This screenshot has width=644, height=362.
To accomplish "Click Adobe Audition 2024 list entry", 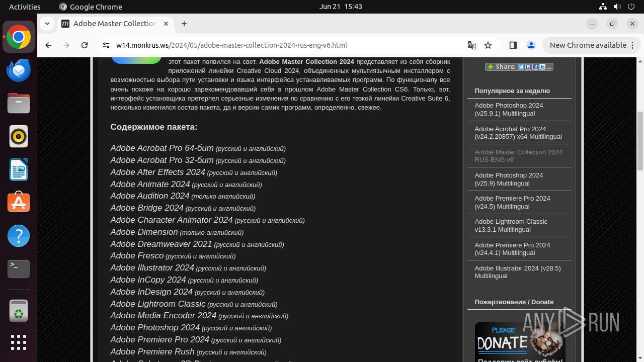I will coord(183,196).
